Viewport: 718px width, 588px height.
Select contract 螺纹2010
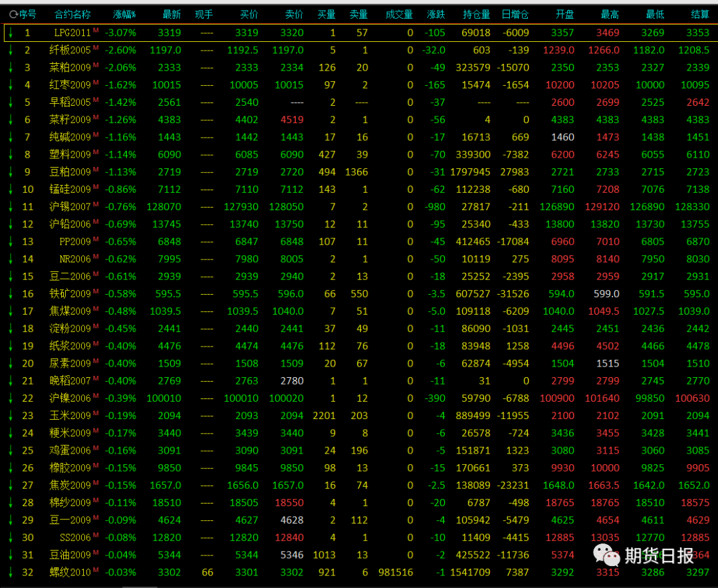[x=70, y=573]
